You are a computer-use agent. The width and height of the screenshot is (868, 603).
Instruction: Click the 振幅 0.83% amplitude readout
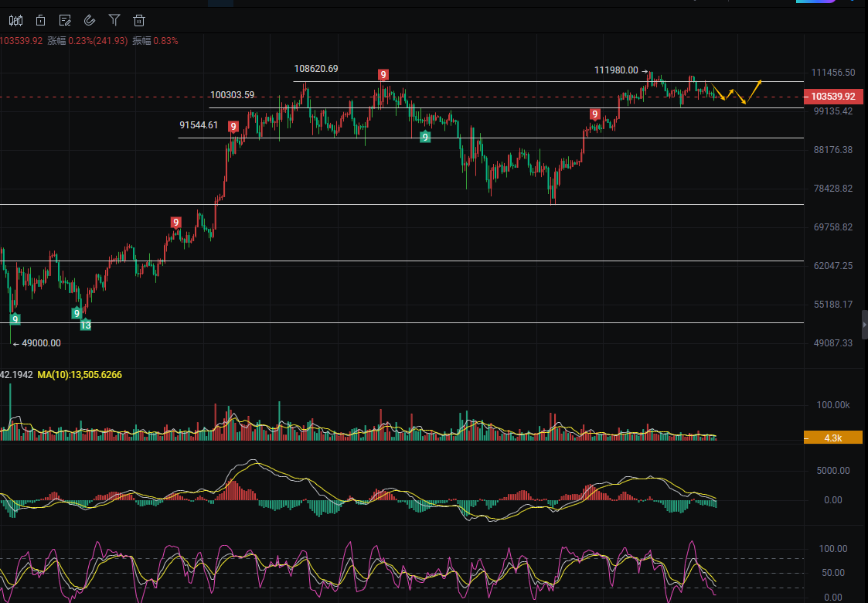(155, 40)
